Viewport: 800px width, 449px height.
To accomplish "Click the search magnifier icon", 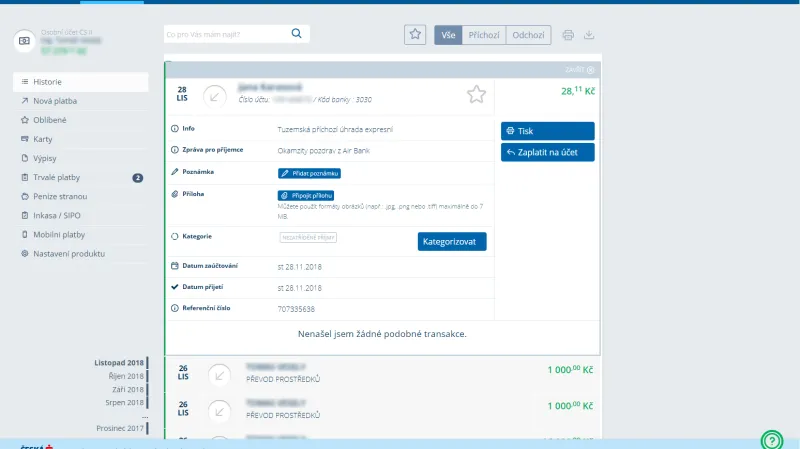I will point(296,34).
